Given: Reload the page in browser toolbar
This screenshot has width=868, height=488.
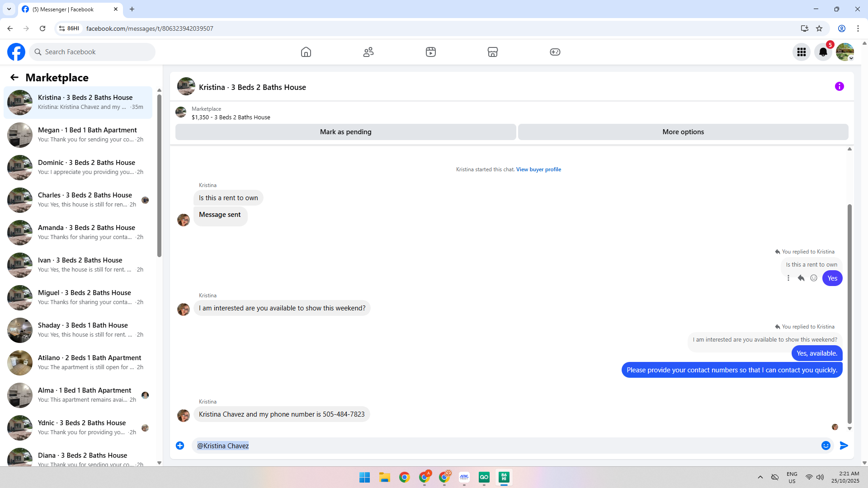Looking at the screenshot, I should click(x=42, y=28).
